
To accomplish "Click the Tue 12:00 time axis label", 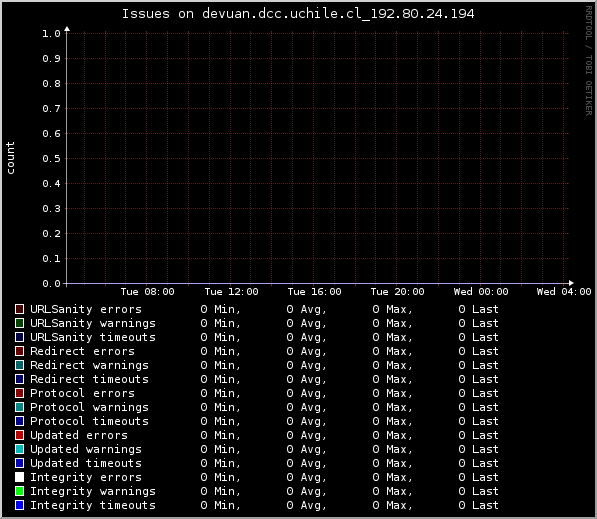I will point(231,292).
